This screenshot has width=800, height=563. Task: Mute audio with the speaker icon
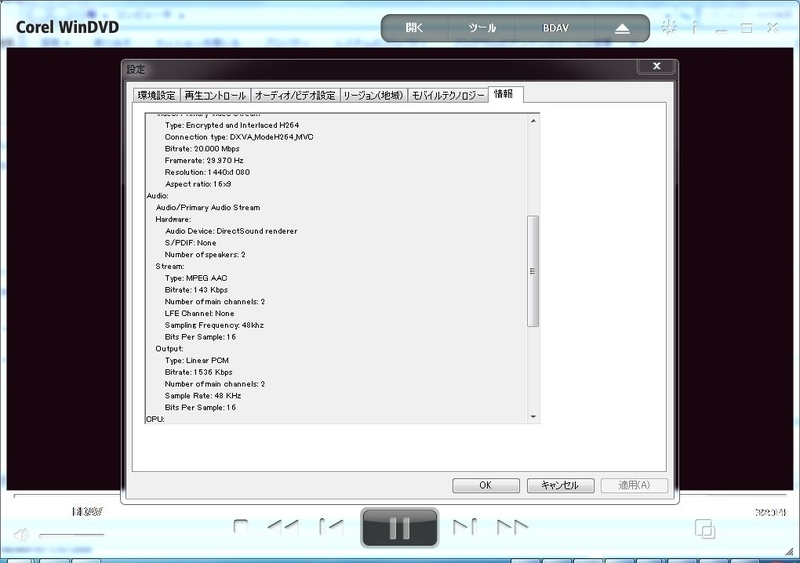coord(21,534)
